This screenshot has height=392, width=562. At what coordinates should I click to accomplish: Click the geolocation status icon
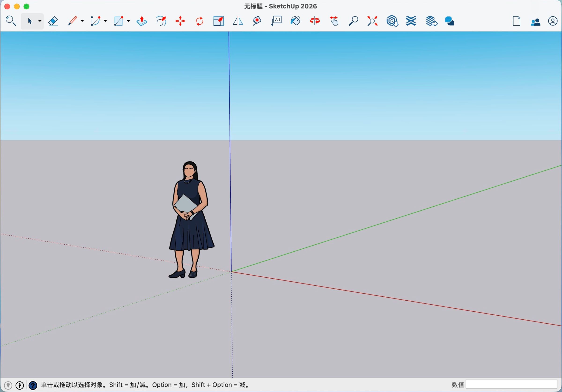click(8, 385)
